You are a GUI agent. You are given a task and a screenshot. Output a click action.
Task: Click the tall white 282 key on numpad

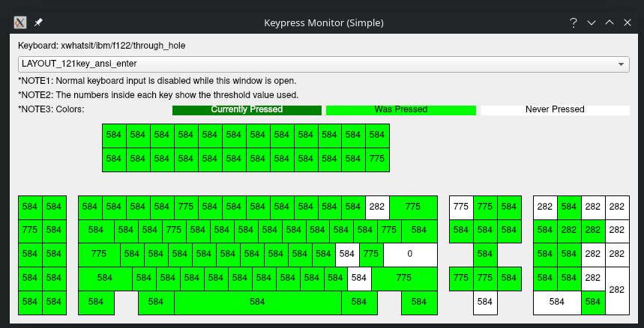pyautogui.click(x=617, y=290)
